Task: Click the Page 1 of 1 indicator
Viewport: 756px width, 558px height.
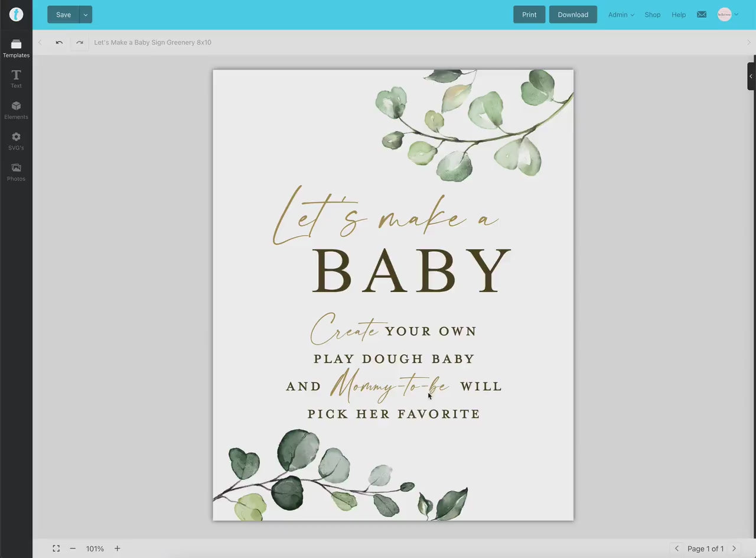Action: 705,549
